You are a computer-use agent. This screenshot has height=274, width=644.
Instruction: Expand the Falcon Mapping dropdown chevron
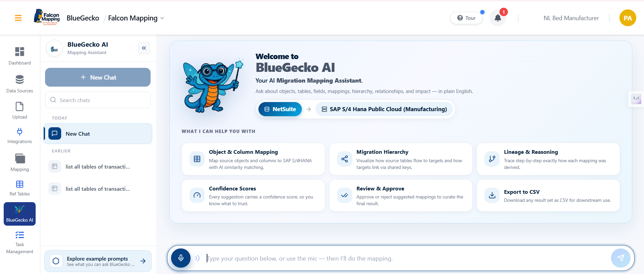[x=162, y=18]
